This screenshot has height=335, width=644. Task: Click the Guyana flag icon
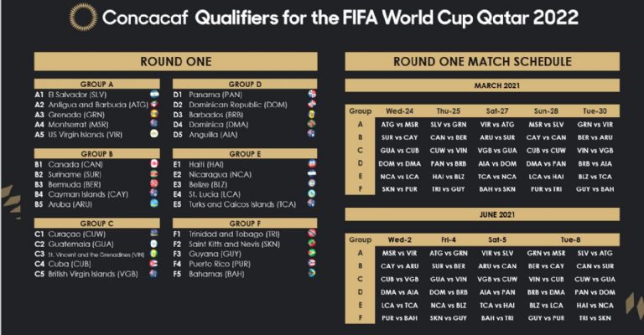click(312, 252)
